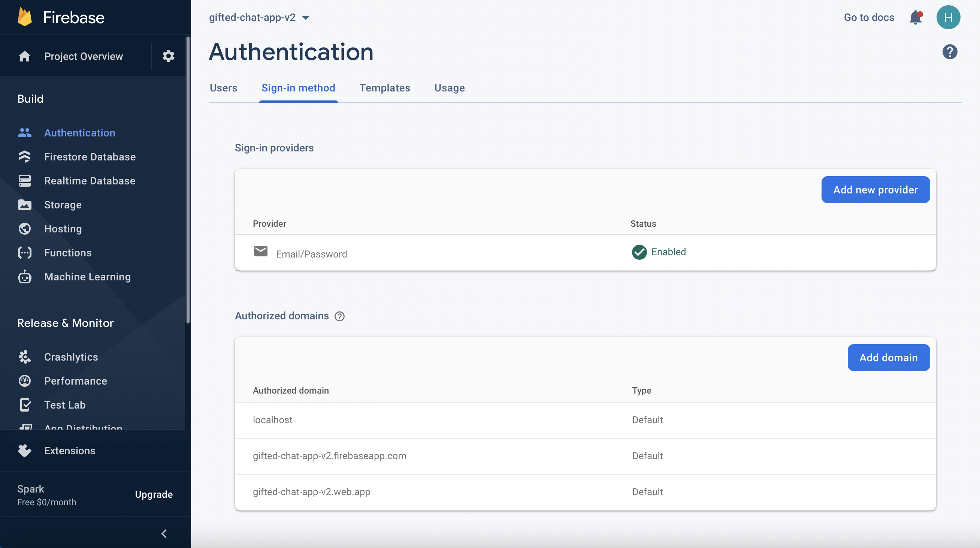The height and width of the screenshot is (548, 980).
Task: Click the user avatar icon
Action: [x=948, y=18]
